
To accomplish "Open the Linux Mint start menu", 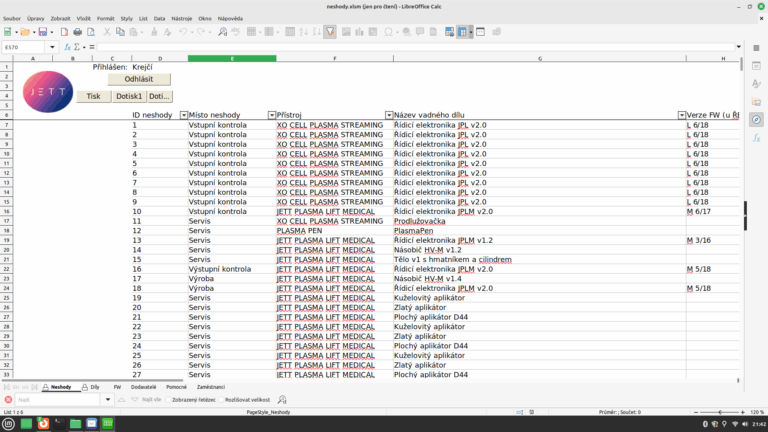I will coord(9,424).
